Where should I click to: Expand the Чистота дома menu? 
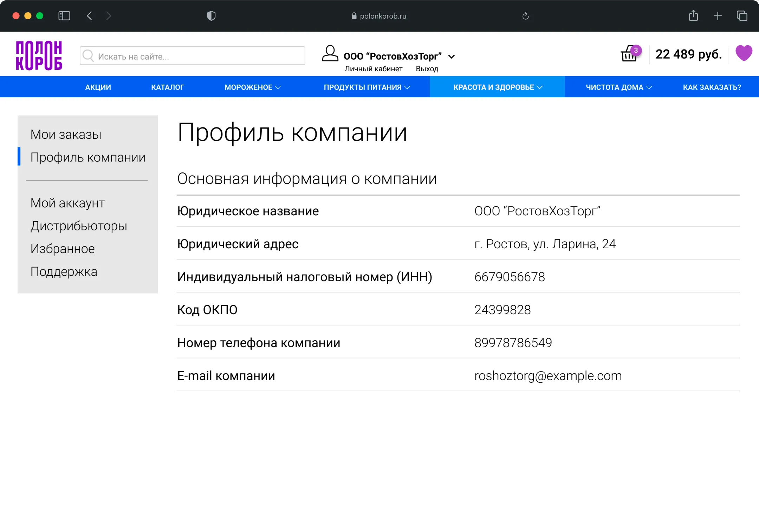[x=618, y=87]
